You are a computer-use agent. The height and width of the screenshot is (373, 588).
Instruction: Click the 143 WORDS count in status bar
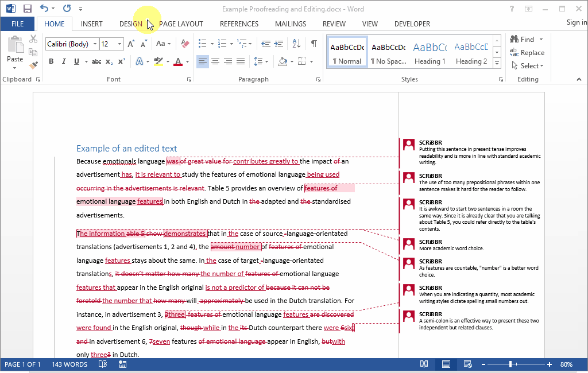69,364
